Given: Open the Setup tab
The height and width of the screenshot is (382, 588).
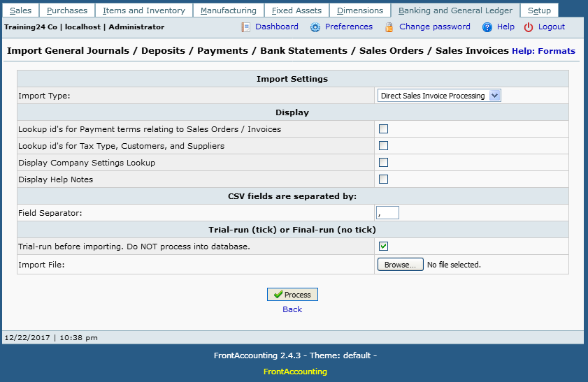Looking at the screenshot, I should tap(539, 10).
